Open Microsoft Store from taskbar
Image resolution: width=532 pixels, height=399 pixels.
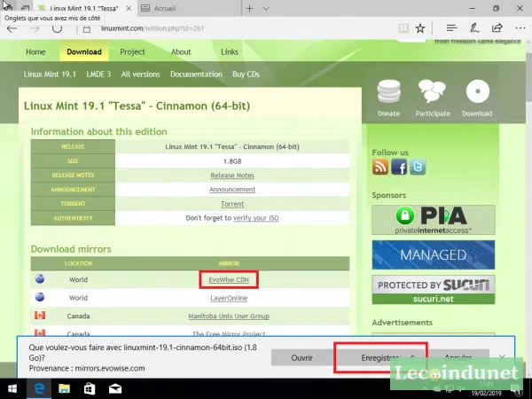[90, 389]
